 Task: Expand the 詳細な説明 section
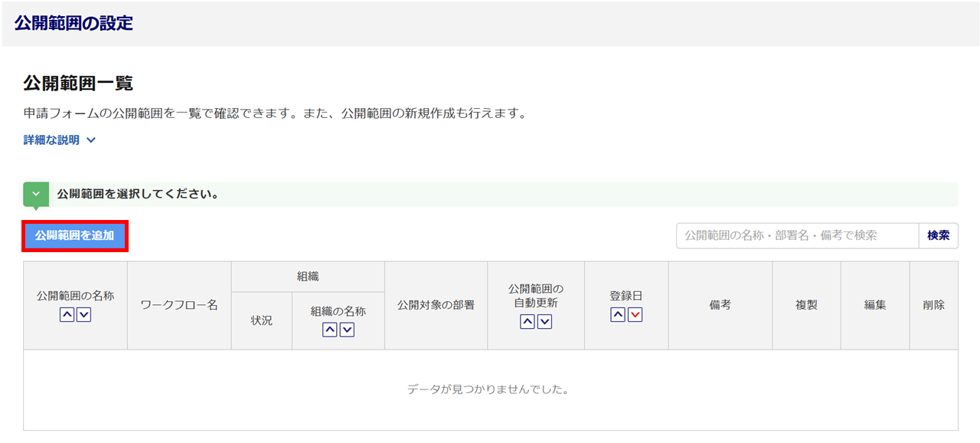[x=60, y=140]
